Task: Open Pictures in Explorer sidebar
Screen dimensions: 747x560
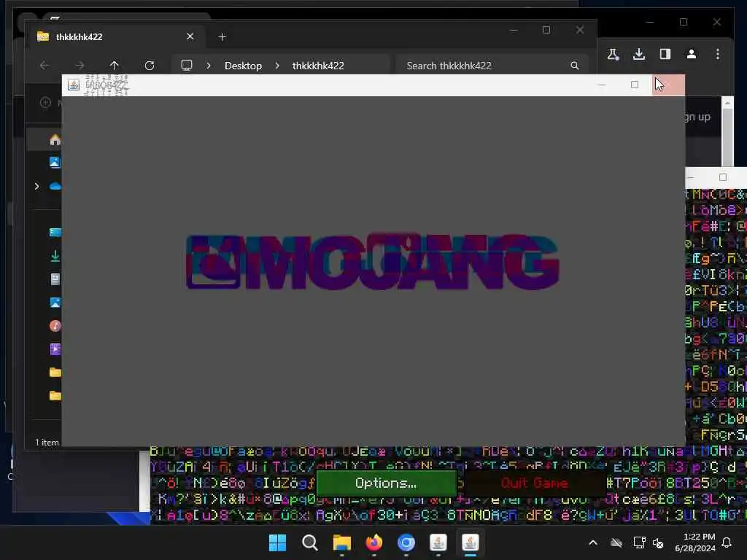Action: coord(55,303)
